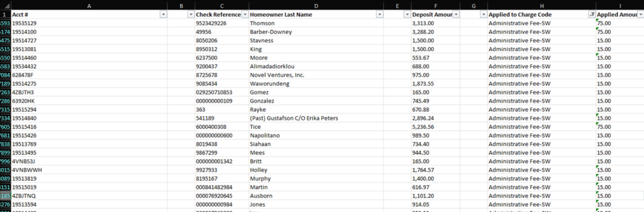Select check reference 6000400308
The image size is (644, 212).
pyautogui.click(x=222, y=127)
